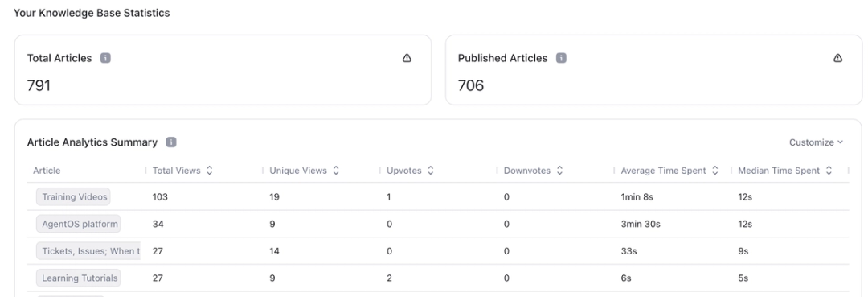Click Average Time Spent 3min 30s
This screenshot has width=868, height=297.
point(641,224)
